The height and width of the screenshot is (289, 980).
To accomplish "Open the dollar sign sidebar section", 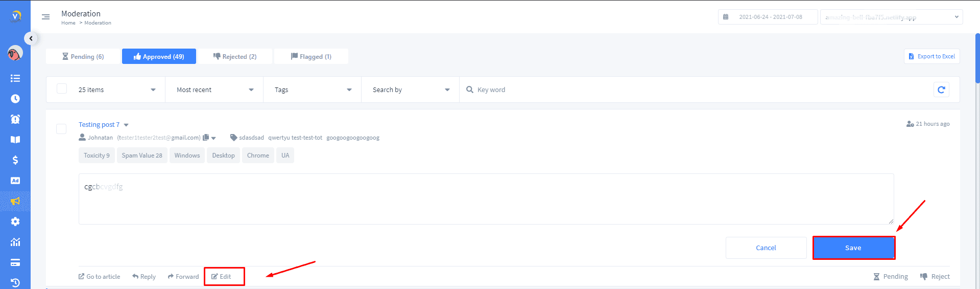I will coord(15,160).
